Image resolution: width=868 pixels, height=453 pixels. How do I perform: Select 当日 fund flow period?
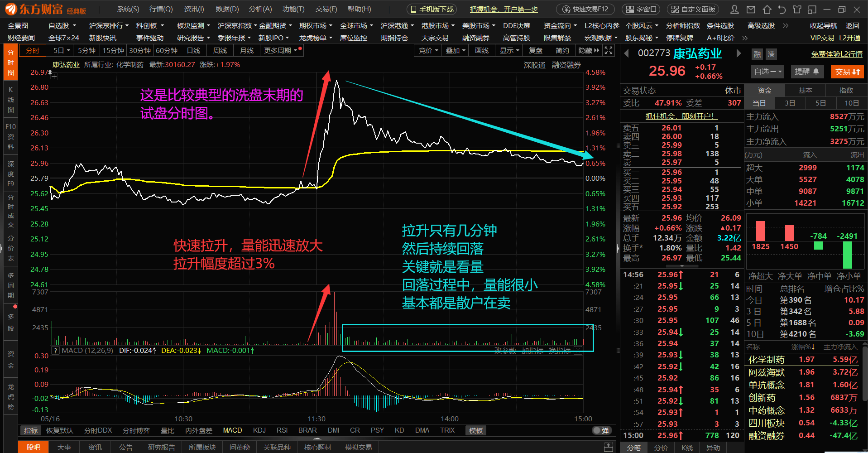[759, 103]
